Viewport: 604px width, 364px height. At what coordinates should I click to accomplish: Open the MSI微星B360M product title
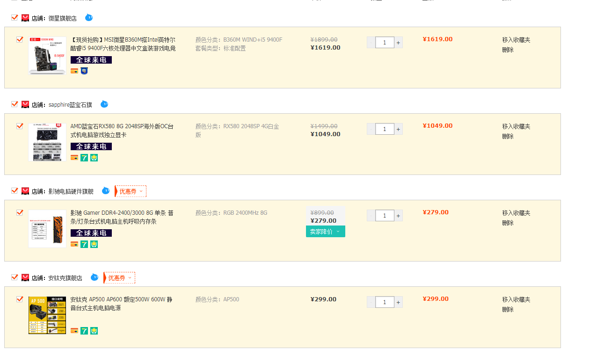123,44
